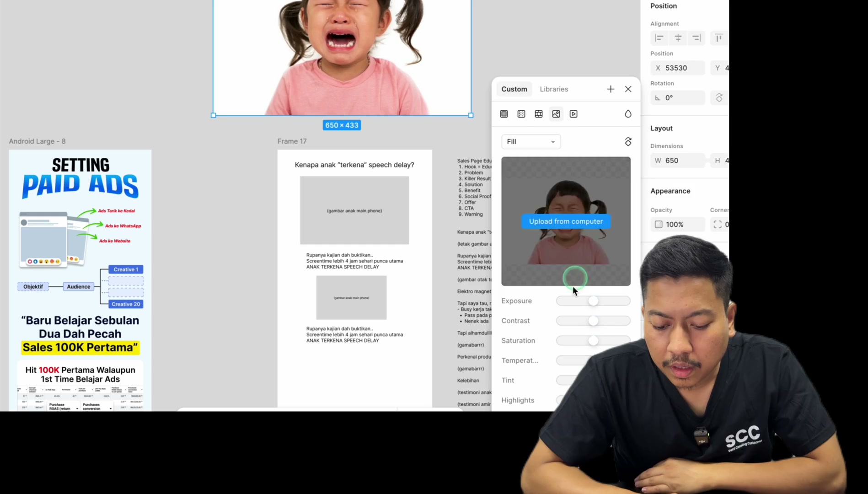Align left icon in Alignment section
868x494 pixels.
pyautogui.click(x=659, y=38)
